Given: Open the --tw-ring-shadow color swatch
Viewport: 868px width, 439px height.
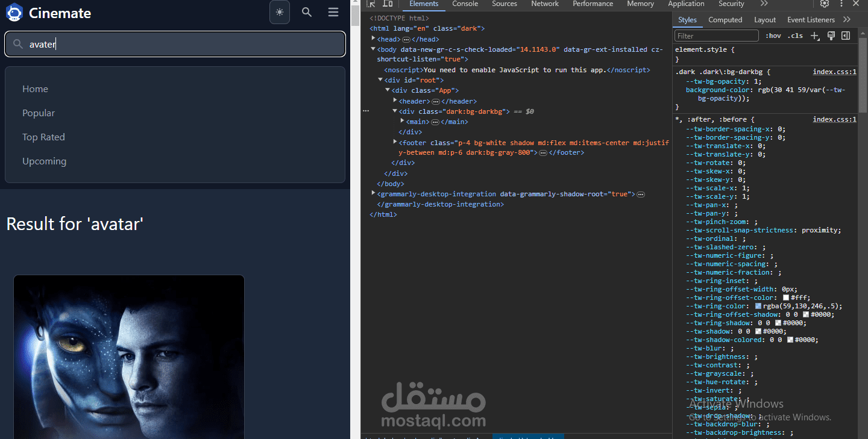Looking at the screenshot, I should click(x=778, y=323).
